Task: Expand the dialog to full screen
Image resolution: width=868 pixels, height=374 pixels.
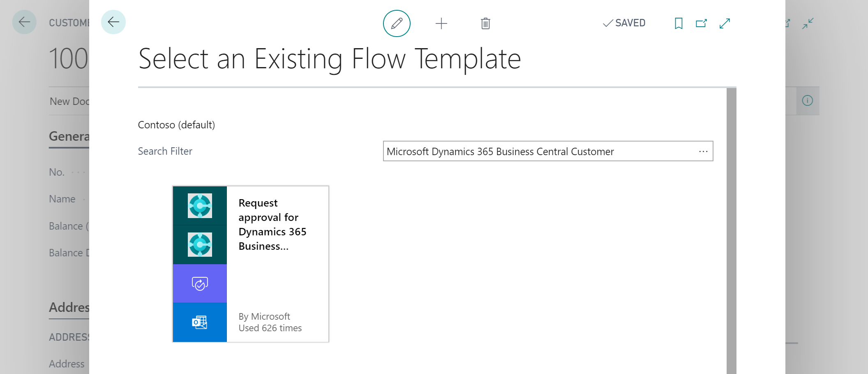Action: pos(725,23)
